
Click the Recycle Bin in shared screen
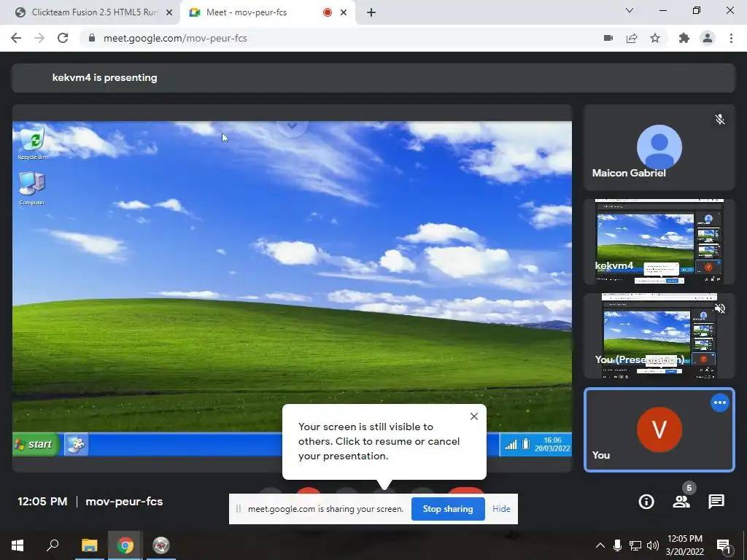[32, 142]
